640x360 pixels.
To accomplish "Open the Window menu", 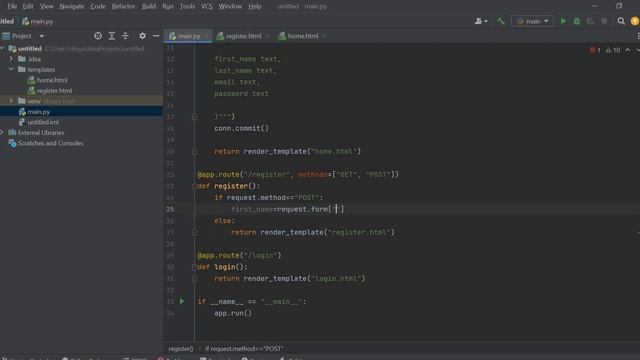I will coord(230,6).
